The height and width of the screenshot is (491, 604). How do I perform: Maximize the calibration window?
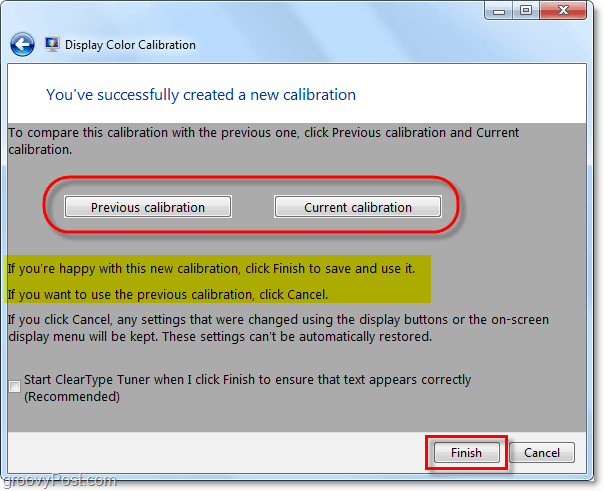526,11
